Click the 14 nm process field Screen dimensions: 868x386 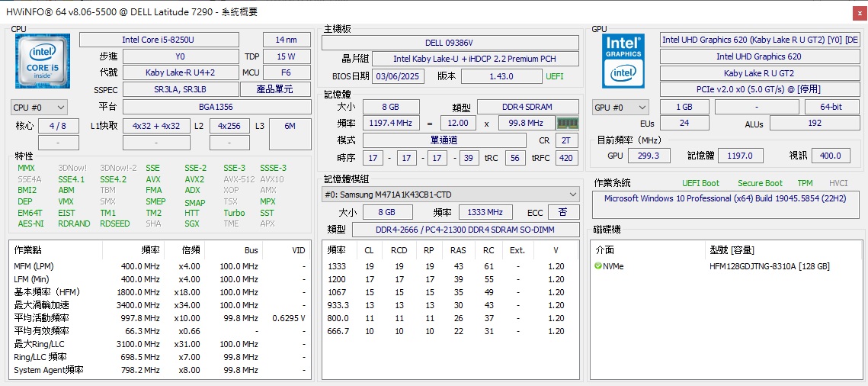(x=287, y=40)
